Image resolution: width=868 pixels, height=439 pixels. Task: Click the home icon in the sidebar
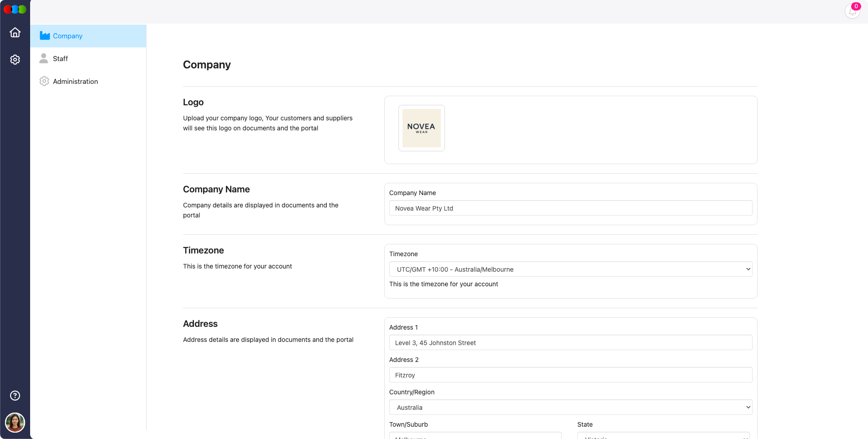[x=15, y=32]
